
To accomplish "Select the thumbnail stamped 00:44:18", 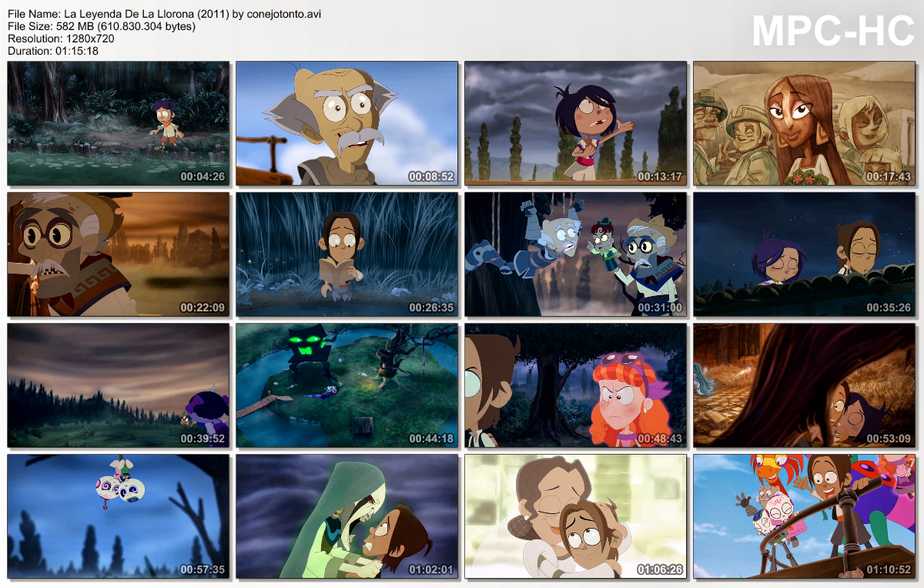I will [346, 385].
